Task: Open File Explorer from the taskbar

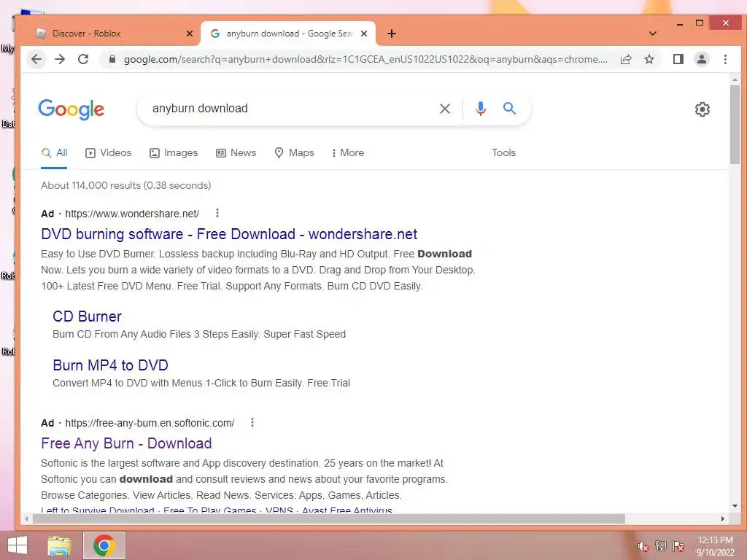Action: [59, 545]
